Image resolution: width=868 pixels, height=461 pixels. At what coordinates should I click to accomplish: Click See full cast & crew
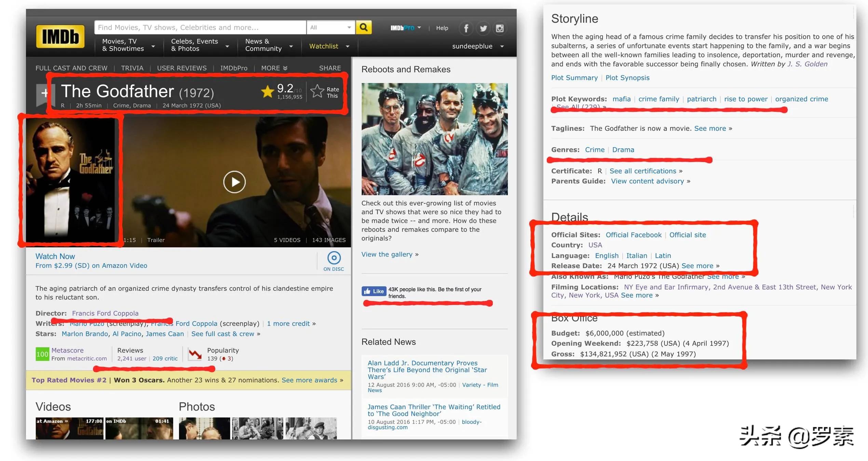(223, 334)
